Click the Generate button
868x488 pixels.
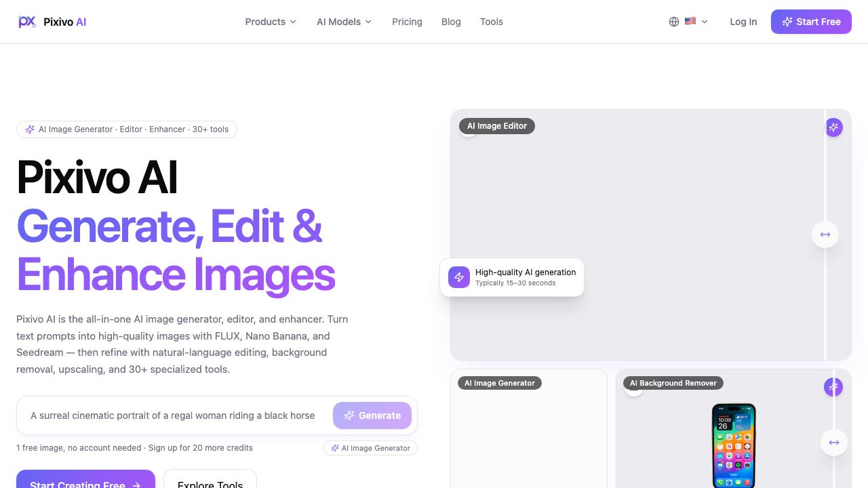tap(372, 415)
